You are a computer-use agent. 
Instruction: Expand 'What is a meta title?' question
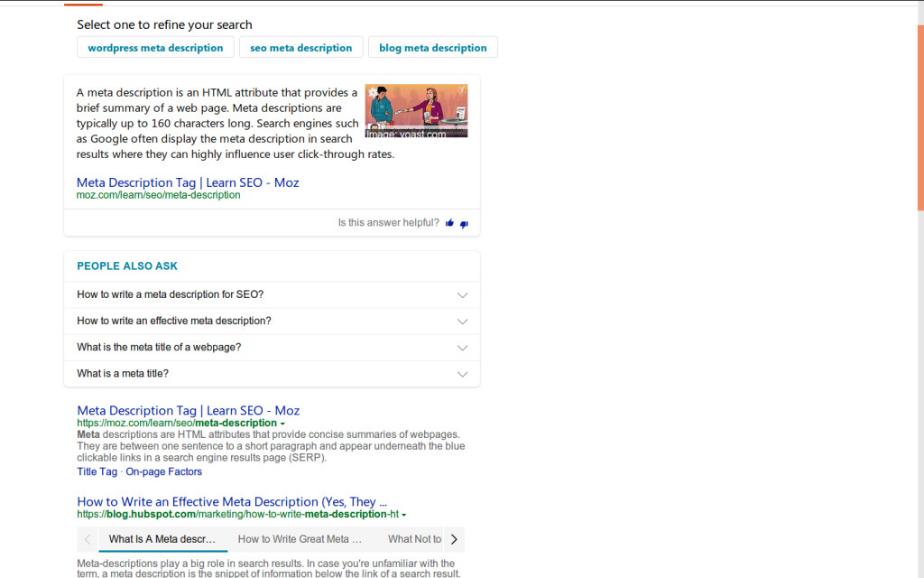(x=462, y=374)
